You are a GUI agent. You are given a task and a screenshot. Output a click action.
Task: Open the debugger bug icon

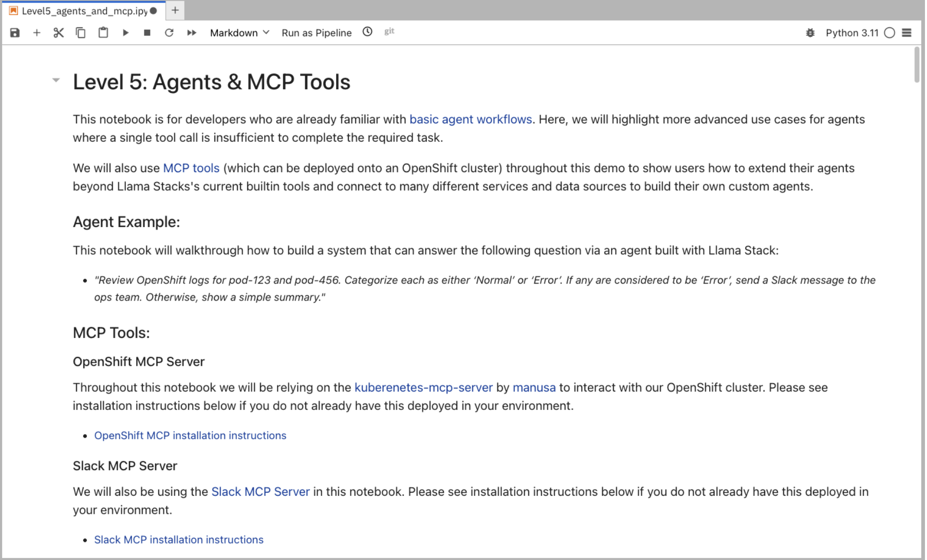tap(810, 33)
